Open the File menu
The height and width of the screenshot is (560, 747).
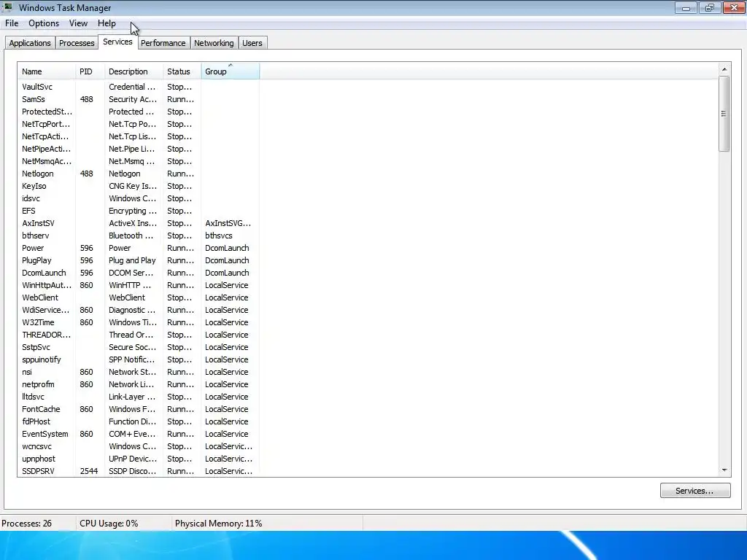click(x=12, y=23)
